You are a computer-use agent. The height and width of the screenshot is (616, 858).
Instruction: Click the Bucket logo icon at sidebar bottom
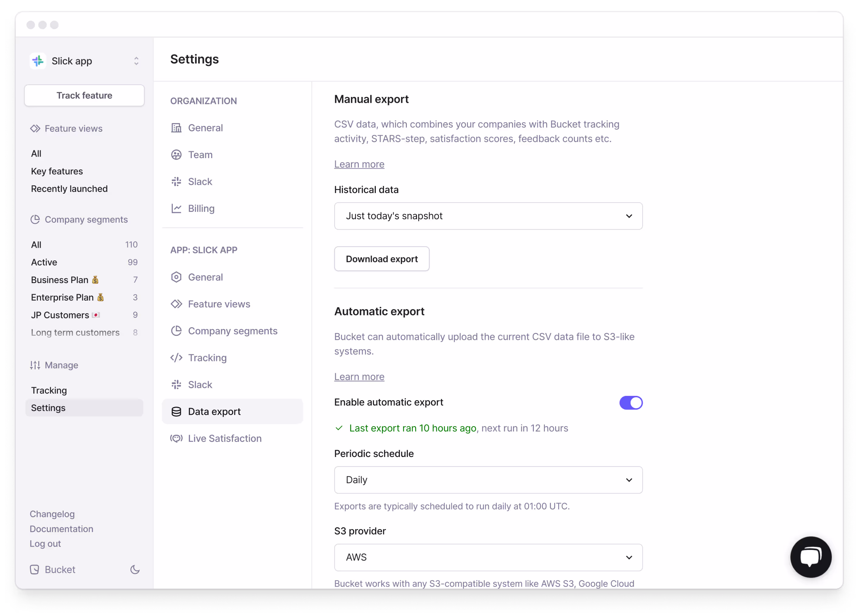click(34, 569)
